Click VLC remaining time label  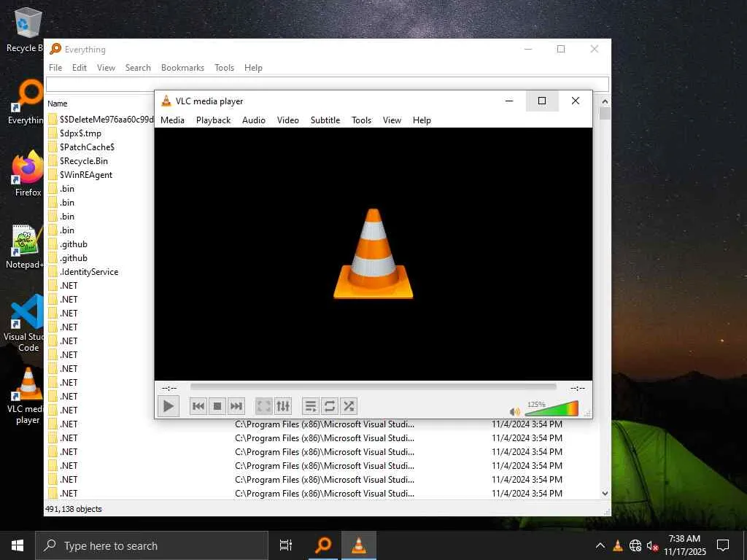pos(578,388)
